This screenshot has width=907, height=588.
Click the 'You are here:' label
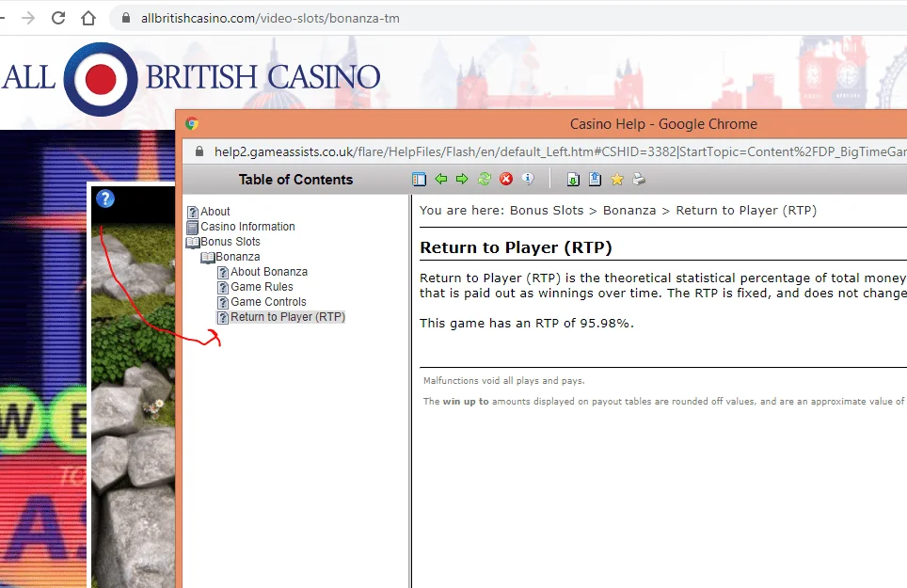(x=462, y=211)
